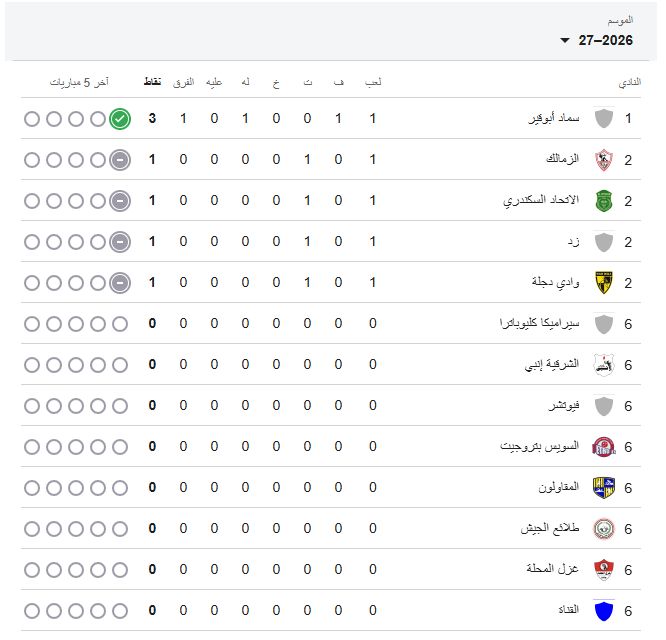666x640 pixels.
Task: Click the green Al Ittihad Alexandria crest
Action: point(604,201)
